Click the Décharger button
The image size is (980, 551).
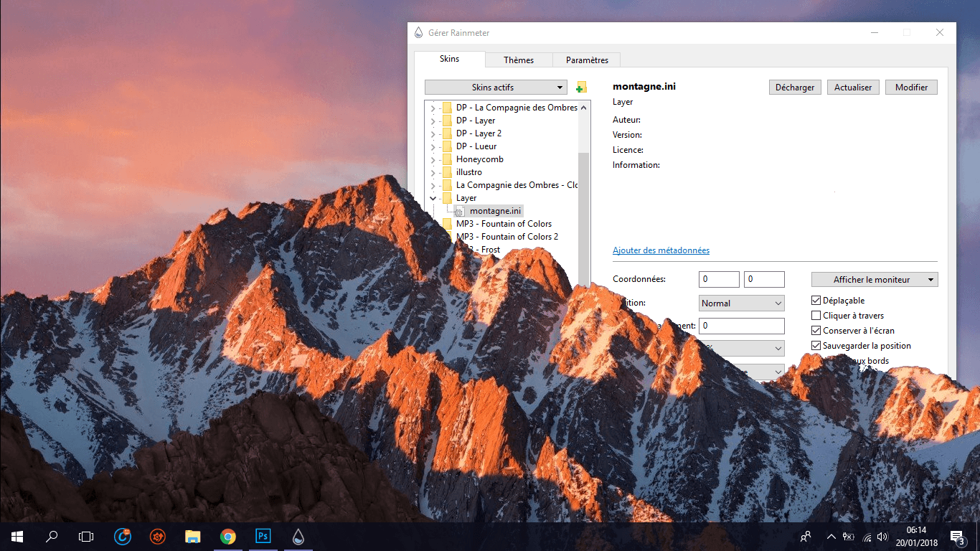point(795,88)
